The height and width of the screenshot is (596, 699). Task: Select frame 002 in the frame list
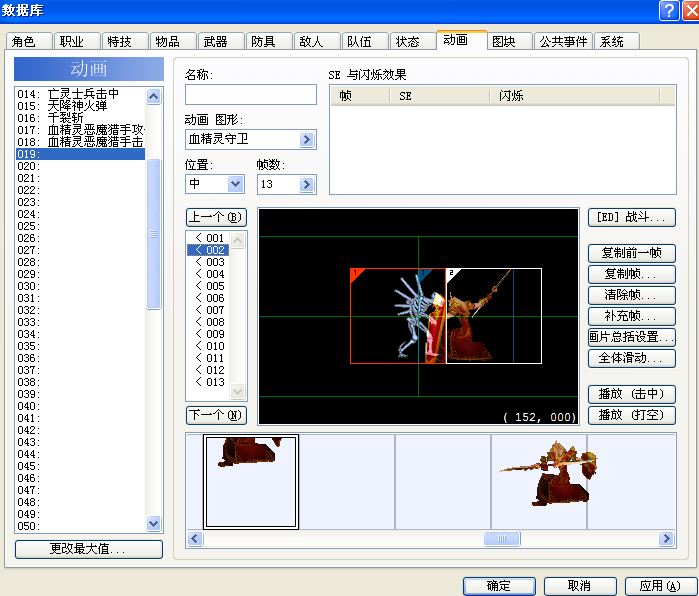coord(209,250)
